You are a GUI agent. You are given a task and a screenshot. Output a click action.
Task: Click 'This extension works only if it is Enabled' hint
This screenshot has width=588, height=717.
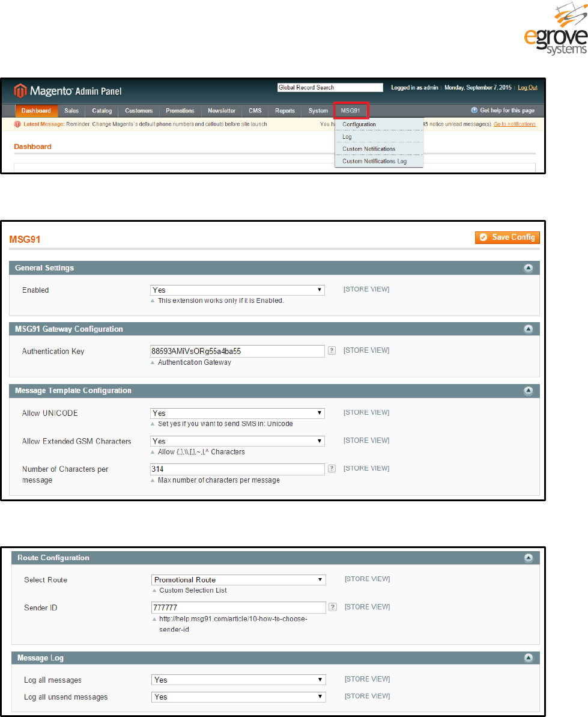point(220,301)
